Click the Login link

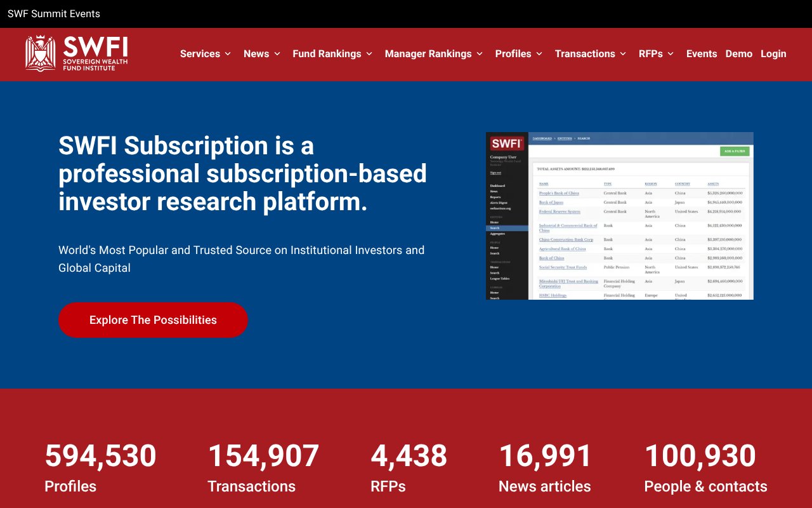pos(773,54)
